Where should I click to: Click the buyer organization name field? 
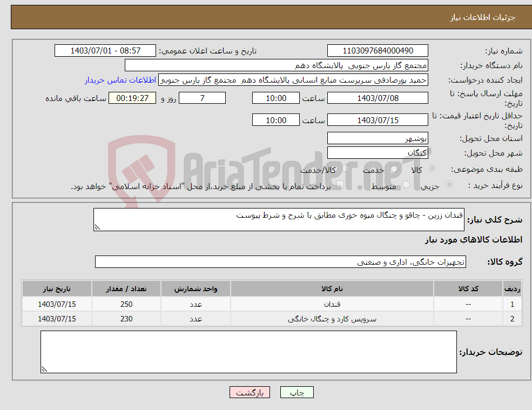pyautogui.click(x=277, y=65)
